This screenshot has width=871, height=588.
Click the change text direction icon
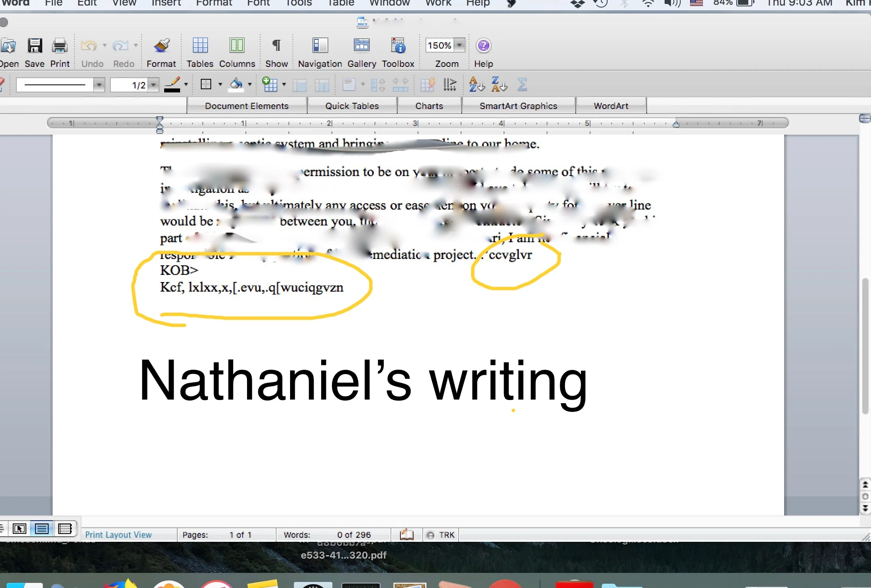pyautogui.click(x=450, y=84)
